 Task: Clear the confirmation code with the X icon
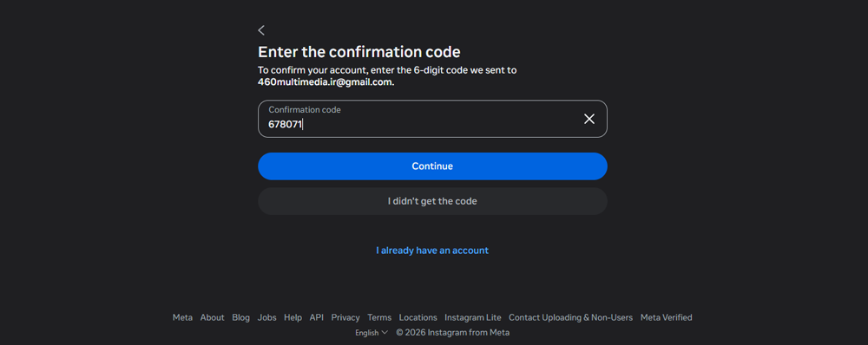(589, 119)
